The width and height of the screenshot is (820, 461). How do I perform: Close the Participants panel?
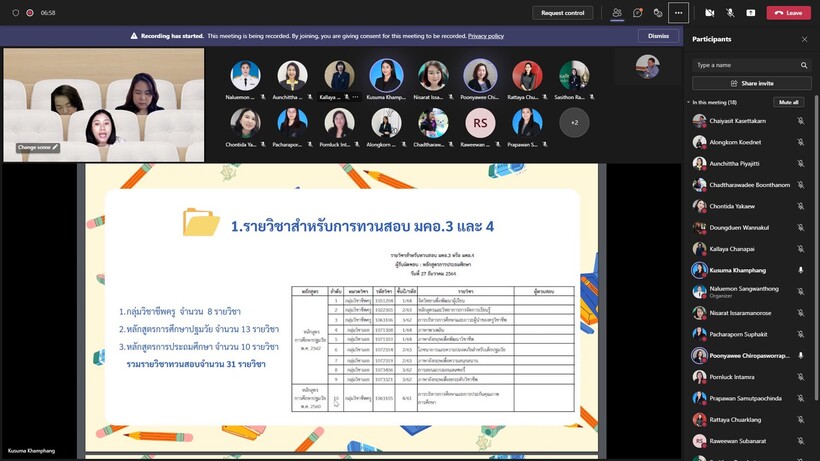tap(804, 39)
